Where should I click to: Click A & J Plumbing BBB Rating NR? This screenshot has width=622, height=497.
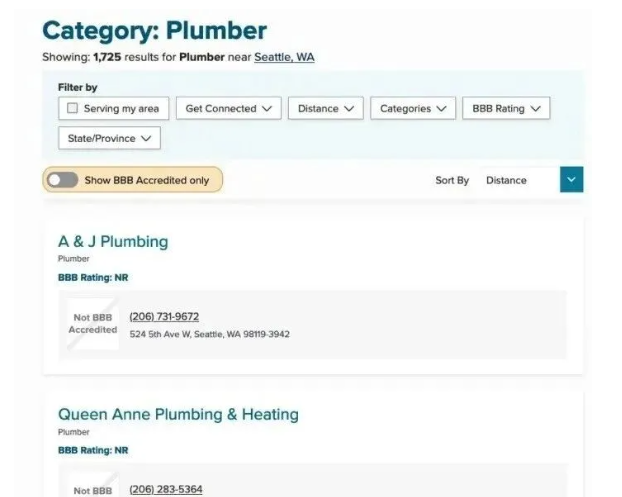(93, 277)
